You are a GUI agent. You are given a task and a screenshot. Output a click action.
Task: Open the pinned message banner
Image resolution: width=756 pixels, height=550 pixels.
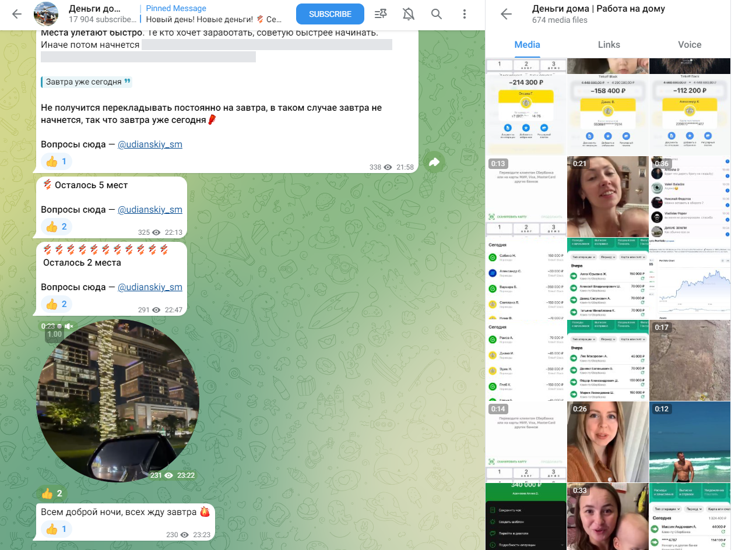click(x=213, y=14)
